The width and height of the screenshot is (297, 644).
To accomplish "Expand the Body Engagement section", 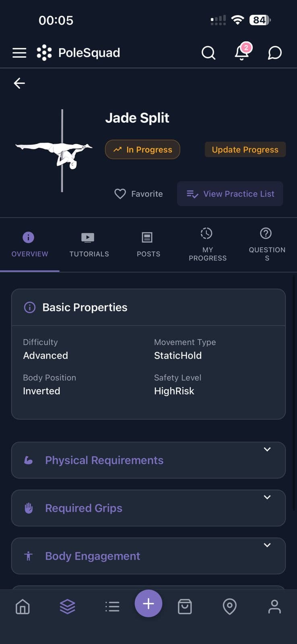I will coord(148,556).
